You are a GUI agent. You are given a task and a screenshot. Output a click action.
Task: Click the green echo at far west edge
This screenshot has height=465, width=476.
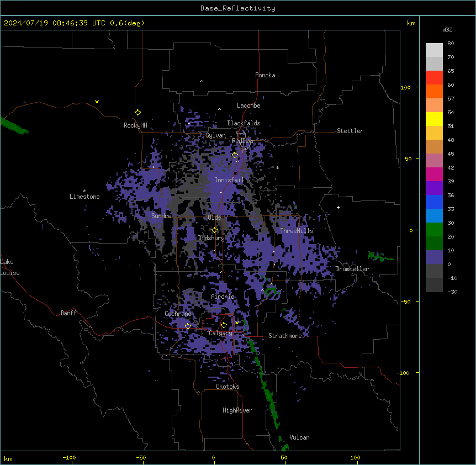14,126
